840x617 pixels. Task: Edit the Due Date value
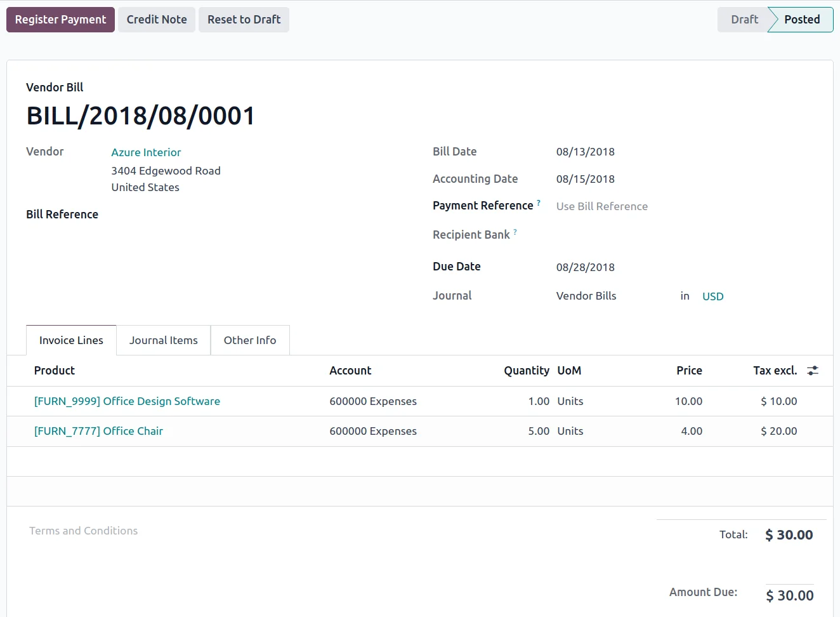tap(585, 267)
